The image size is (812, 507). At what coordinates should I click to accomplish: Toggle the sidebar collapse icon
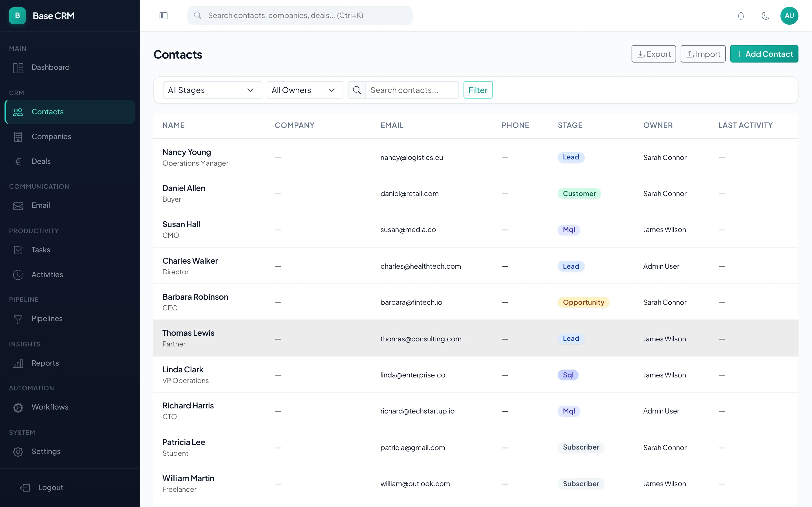tap(164, 15)
